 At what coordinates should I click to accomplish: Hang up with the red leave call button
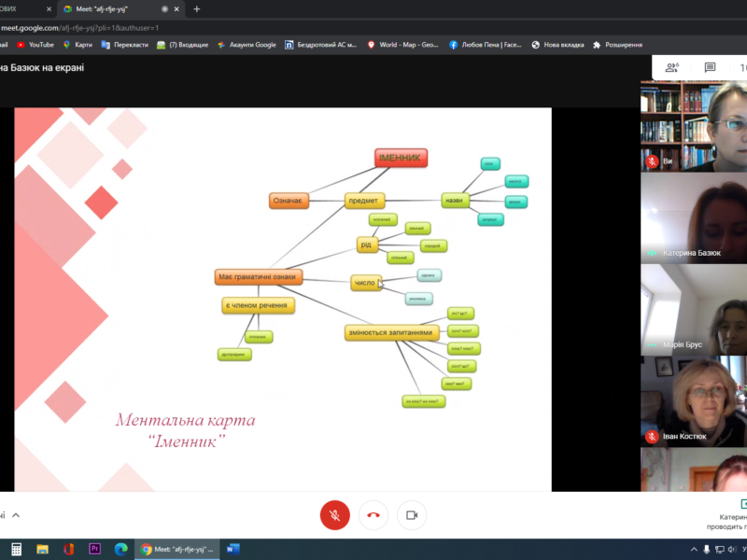point(374,514)
